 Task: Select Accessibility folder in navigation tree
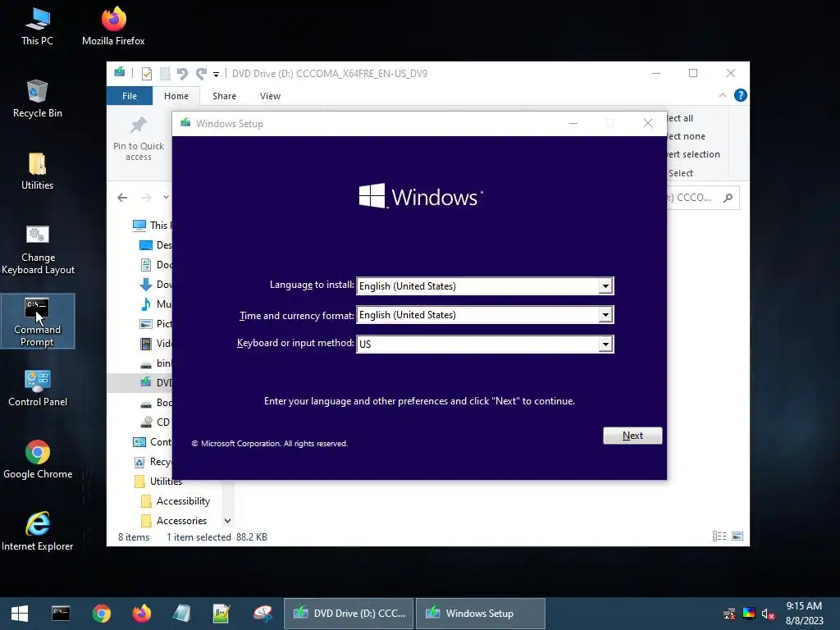point(176,501)
